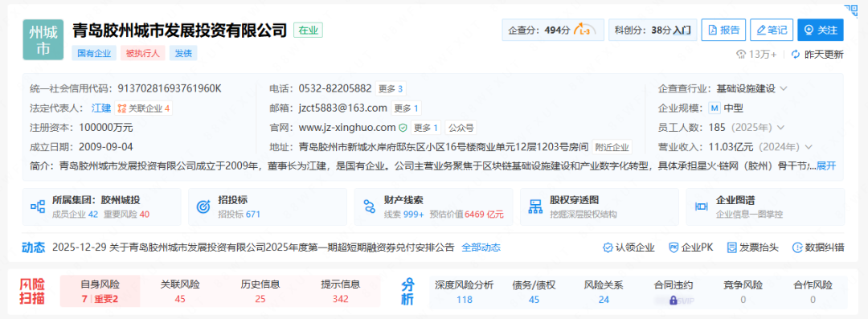Viewport: 868px width, 319px height.
Task: Open 关联企业 4 related companies badge
Action: (x=144, y=108)
